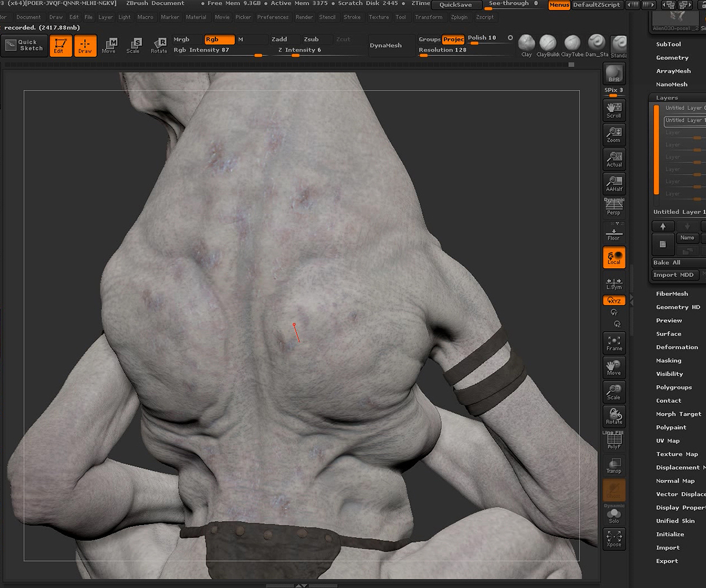
Task: Click the AAHalf view icon
Action: pyautogui.click(x=614, y=183)
